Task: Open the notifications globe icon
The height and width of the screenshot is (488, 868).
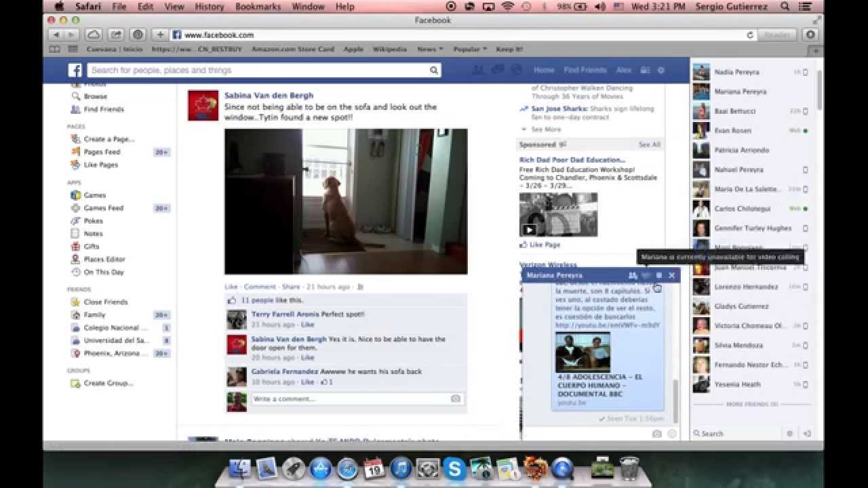Action: click(516, 70)
